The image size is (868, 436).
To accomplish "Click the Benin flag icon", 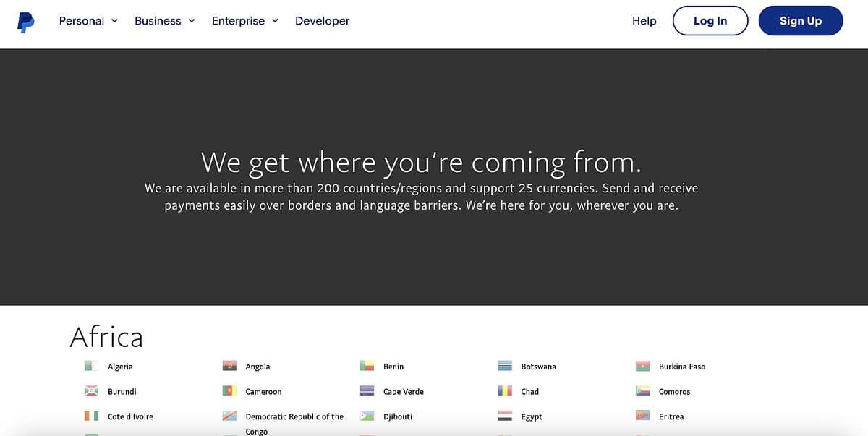I will 367,367.
